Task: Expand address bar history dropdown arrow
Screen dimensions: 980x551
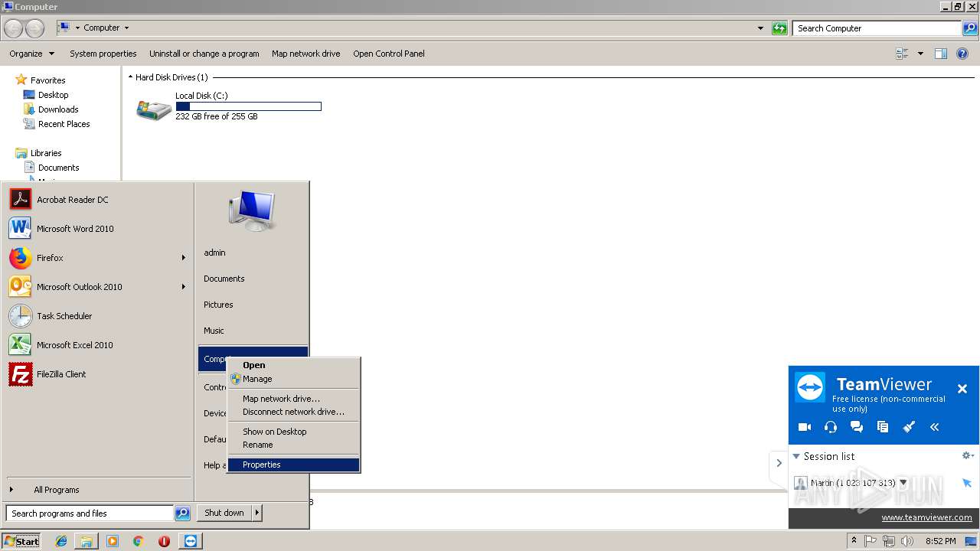Action: [x=760, y=28]
